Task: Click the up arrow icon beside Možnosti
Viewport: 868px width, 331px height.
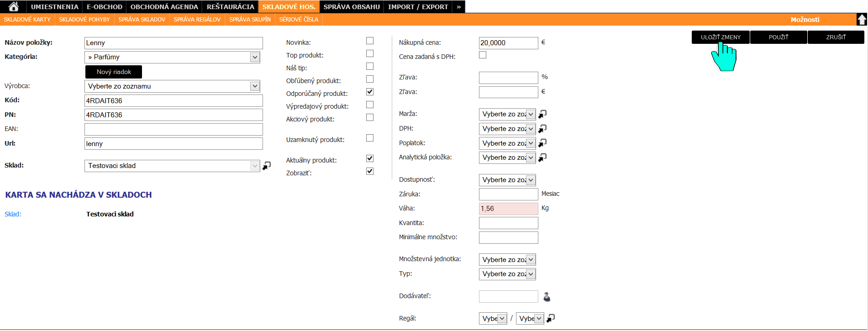Action: click(862, 19)
